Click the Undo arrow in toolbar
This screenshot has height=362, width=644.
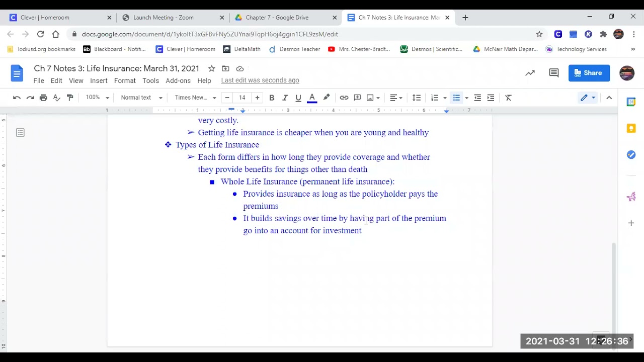pyautogui.click(x=17, y=98)
